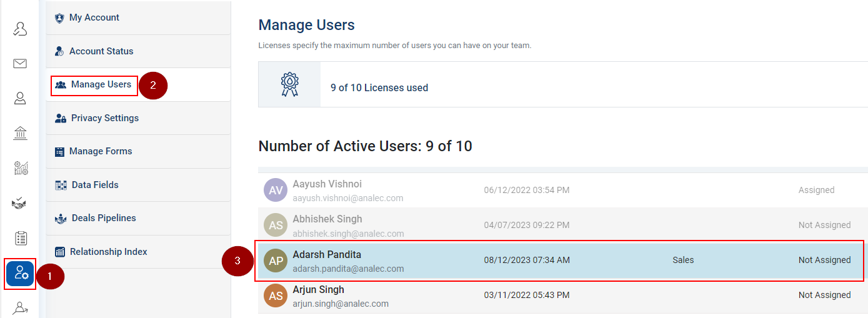Viewport: 868px width, 318px height.
Task: Click the license badge icon
Action: point(289,85)
